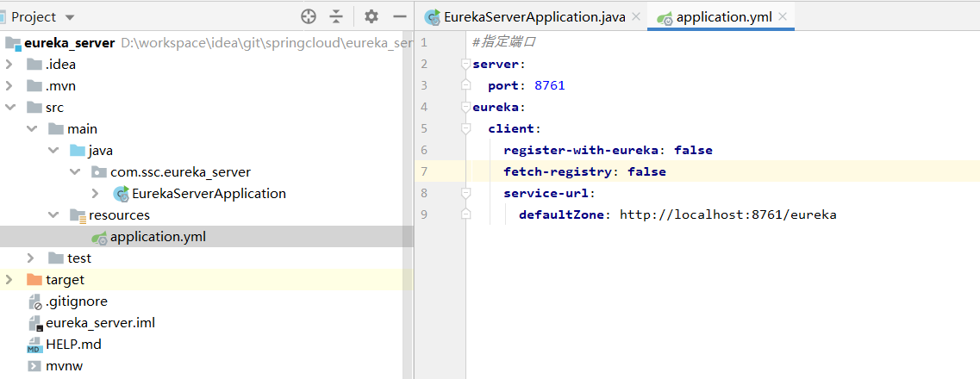The height and width of the screenshot is (379, 980).
Task: Select the HELP.md file name
Action: pyautogui.click(x=74, y=345)
